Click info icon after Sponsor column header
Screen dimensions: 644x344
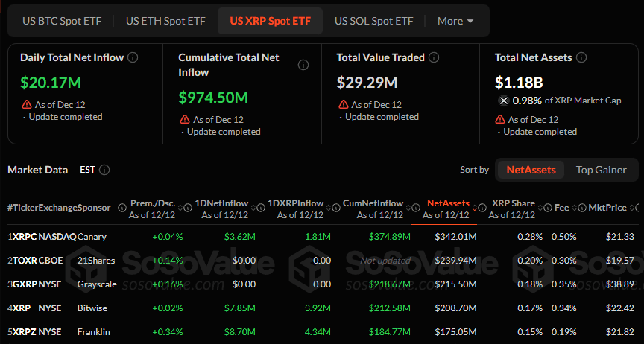coord(122,208)
